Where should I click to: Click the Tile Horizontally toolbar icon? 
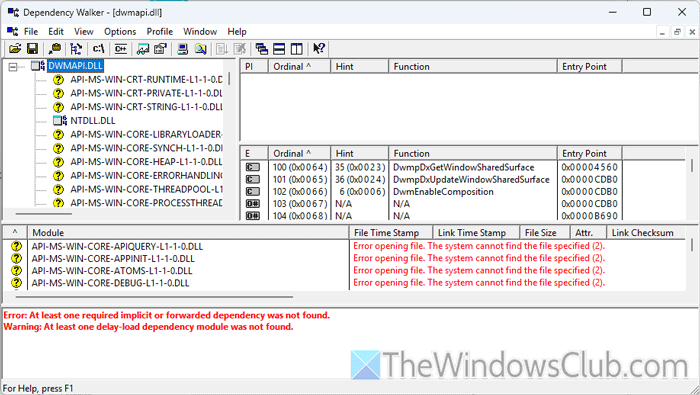pyautogui.click(x=279, y=49)
